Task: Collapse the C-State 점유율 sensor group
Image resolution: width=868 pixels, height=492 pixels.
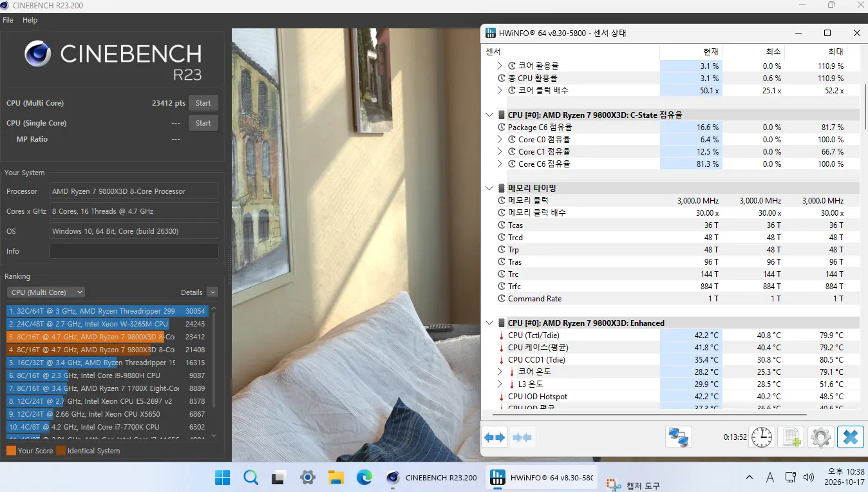Action: click(489, 115)
